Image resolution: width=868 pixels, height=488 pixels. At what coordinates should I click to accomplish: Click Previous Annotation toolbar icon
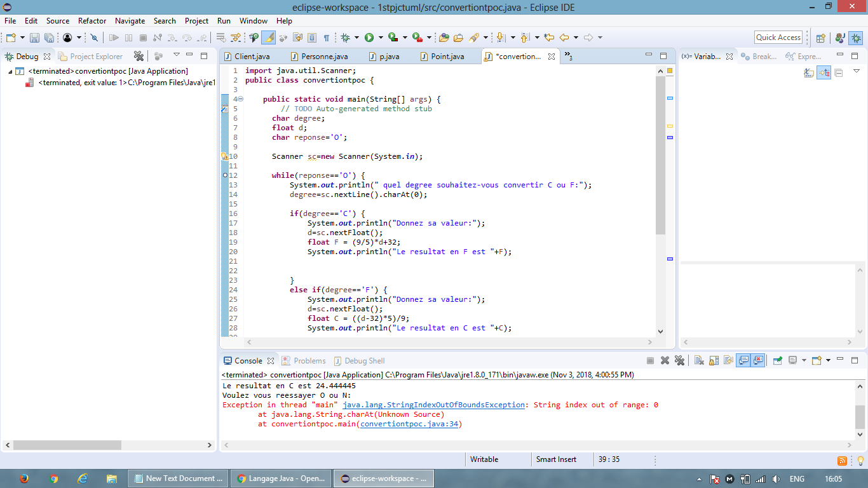click(x=525, y=38)
